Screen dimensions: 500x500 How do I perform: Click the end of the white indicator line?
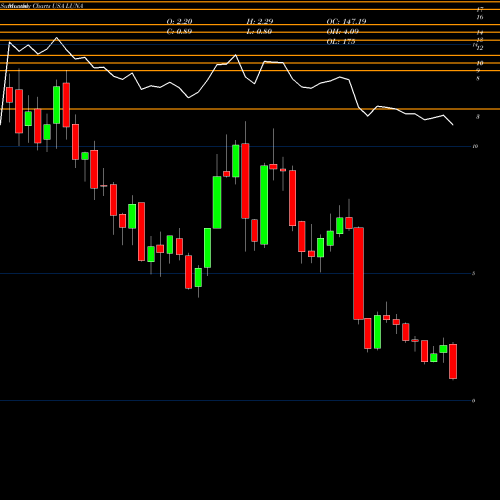(x=453, y=125)
